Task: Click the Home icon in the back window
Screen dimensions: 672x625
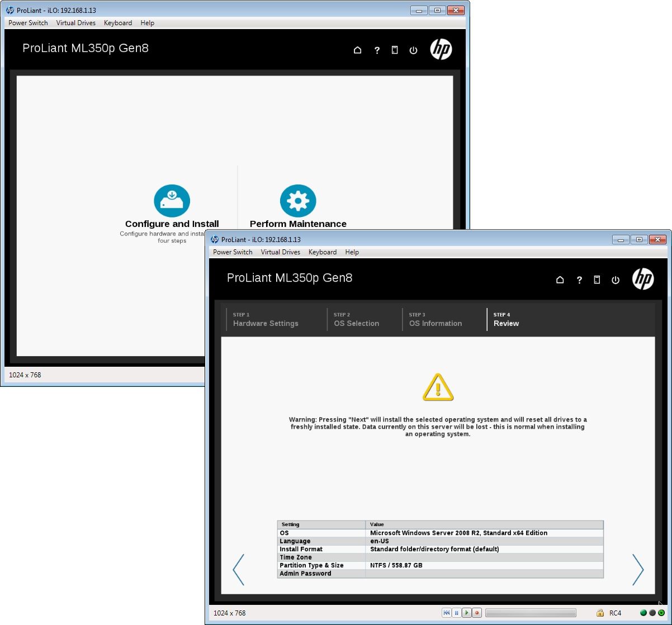Action: click(358, 50)
